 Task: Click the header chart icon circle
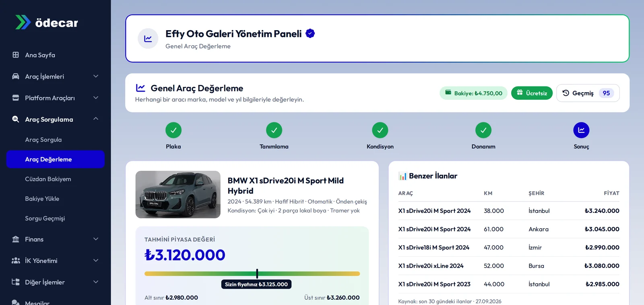148,39
